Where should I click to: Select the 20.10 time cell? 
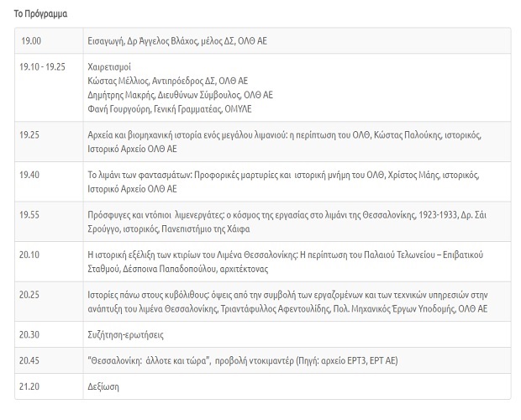[x=30, y=255]
